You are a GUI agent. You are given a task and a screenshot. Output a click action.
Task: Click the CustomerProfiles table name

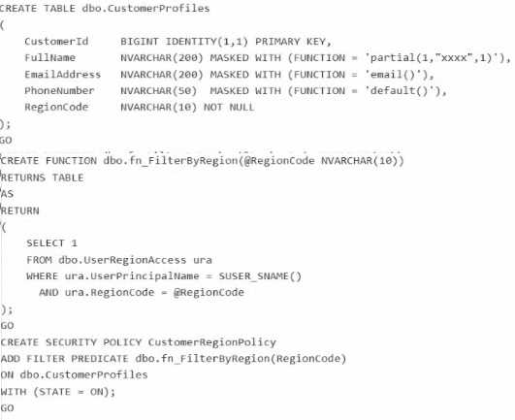tap(145, 8)
